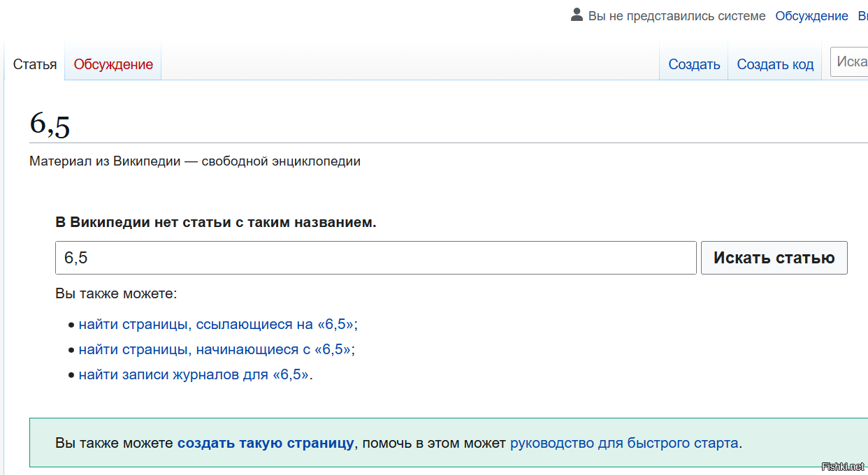Click the 'Материал из Википедии' subtitle
Image resolution: width=868 pixels, height=475 pixels.
[195, 161]
